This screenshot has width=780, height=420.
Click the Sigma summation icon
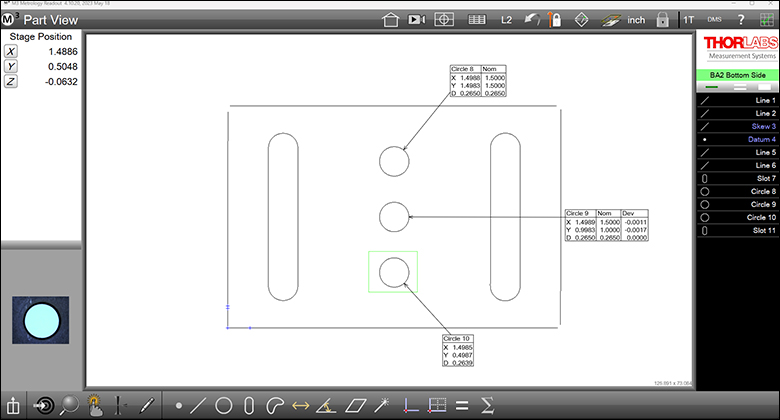pyautogui.click(x=487, y=406)
